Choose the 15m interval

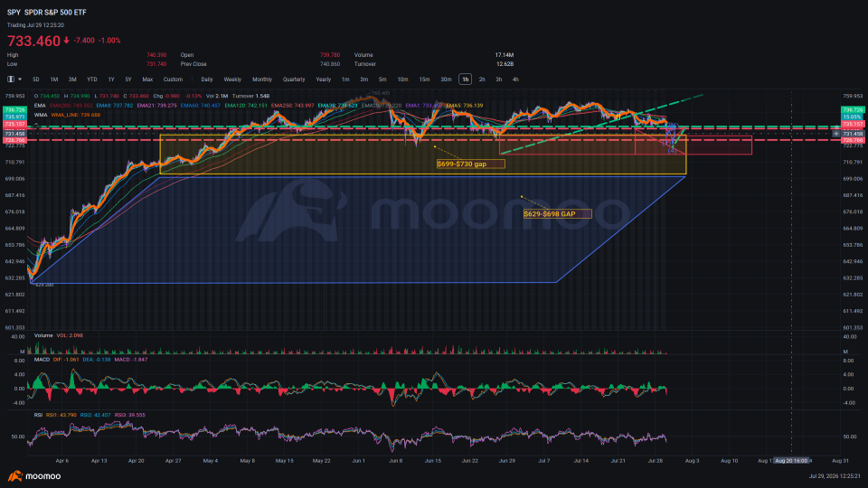[x=424, y=80]
